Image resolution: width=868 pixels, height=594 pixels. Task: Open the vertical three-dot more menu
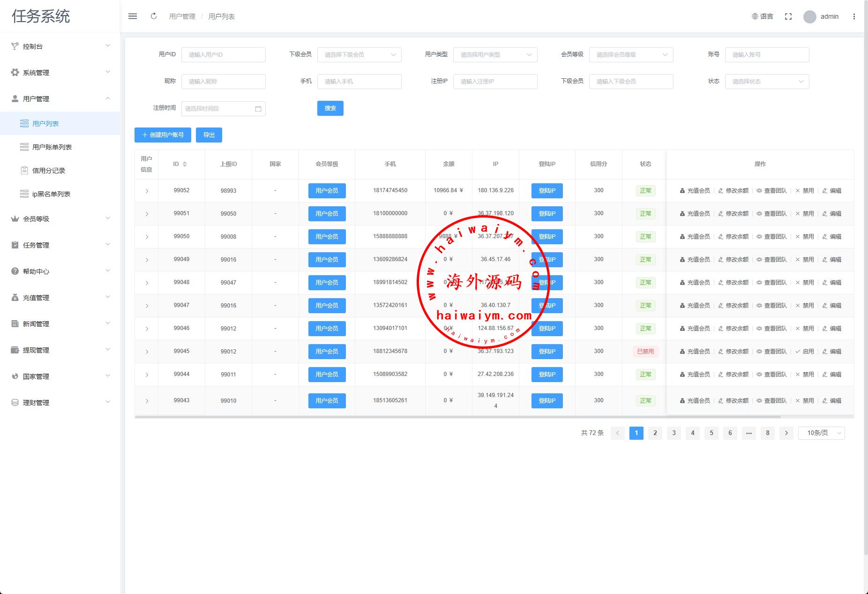coord(854,16)
